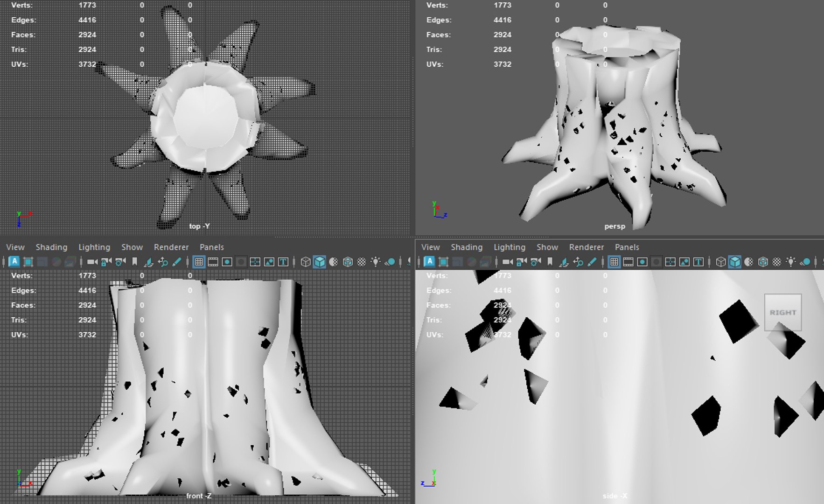Click Use Default Material icon in side -X panel
The image size is (824, 504).
749,262
